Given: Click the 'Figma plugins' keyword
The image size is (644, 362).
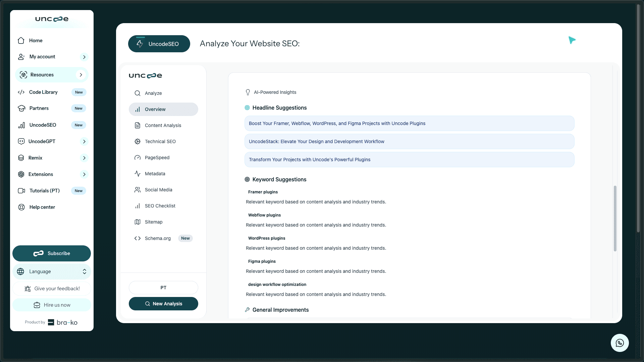Looking at the screenshot, I should [262, 261].
